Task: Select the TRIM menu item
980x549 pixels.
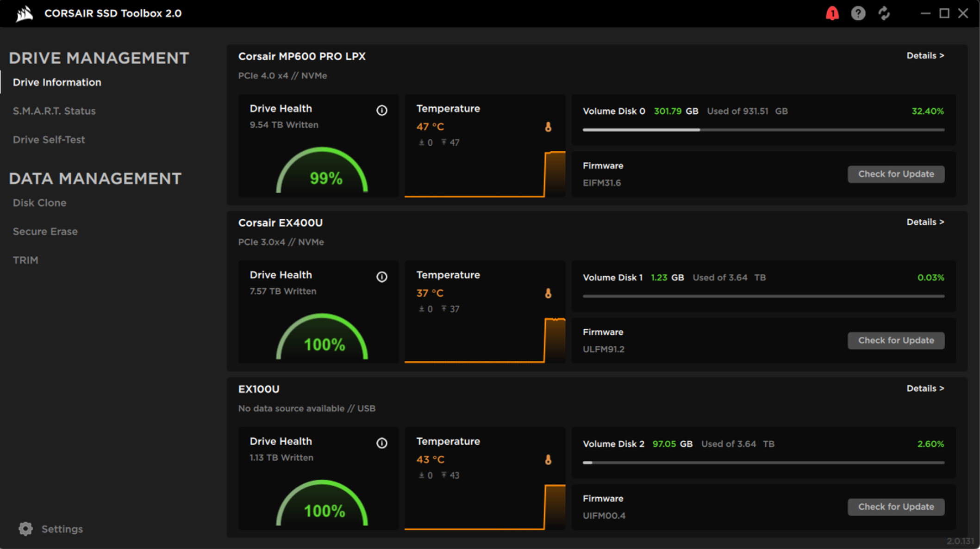Action: [25, 260]
